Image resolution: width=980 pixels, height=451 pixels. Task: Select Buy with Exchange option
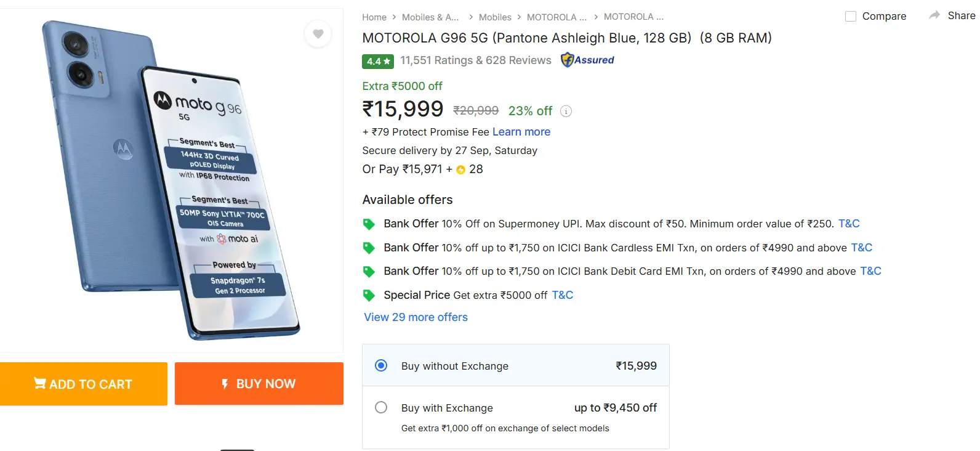click(x=381, y=407)
